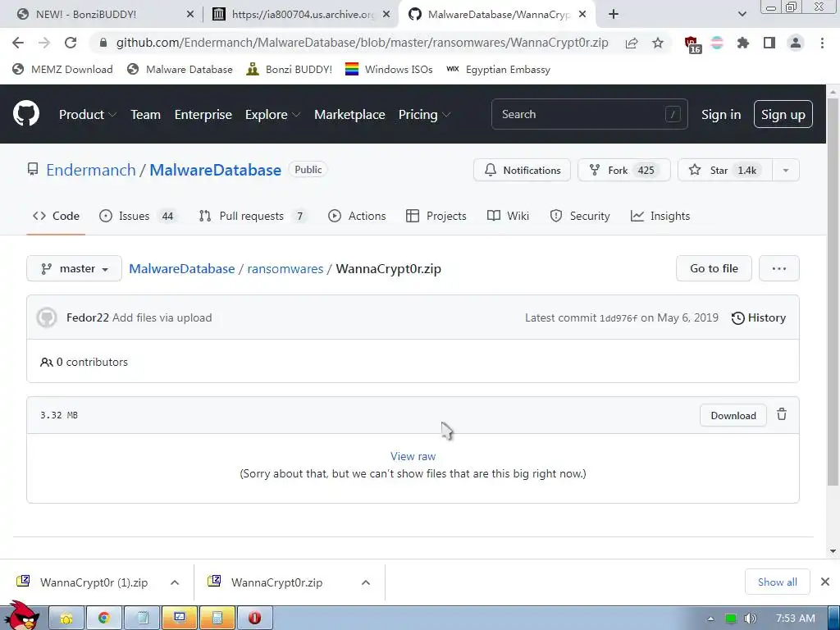Open commit 1dd976f link
The width and height of the screenshot is (840, 630).
[x=619, y=318]
